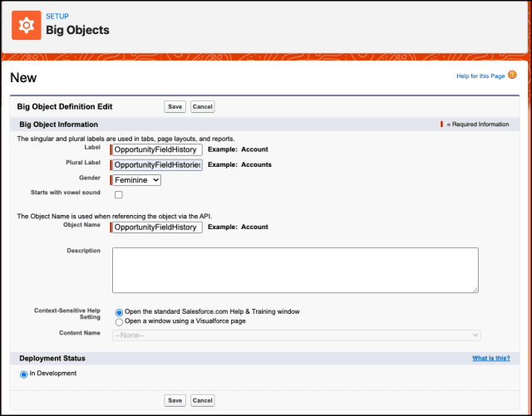Click the Big Objects page title
Viewport: 532px width, 416px height.
pyautogui.click(x=77, y=31)
